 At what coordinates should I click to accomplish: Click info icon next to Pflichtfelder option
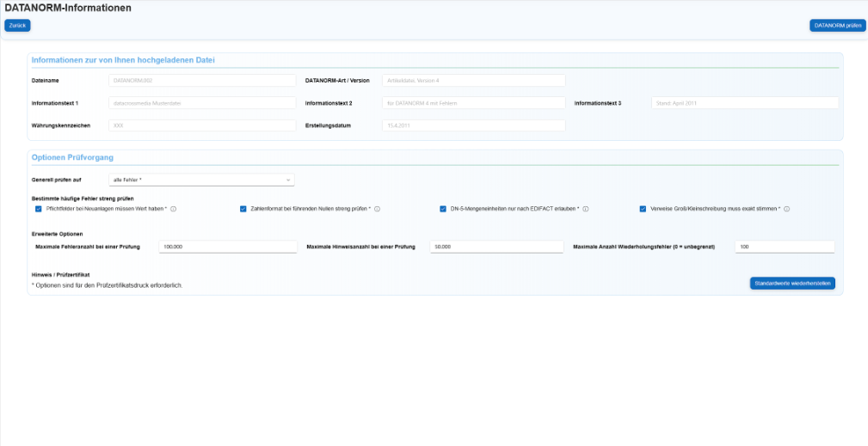point(173,209)
